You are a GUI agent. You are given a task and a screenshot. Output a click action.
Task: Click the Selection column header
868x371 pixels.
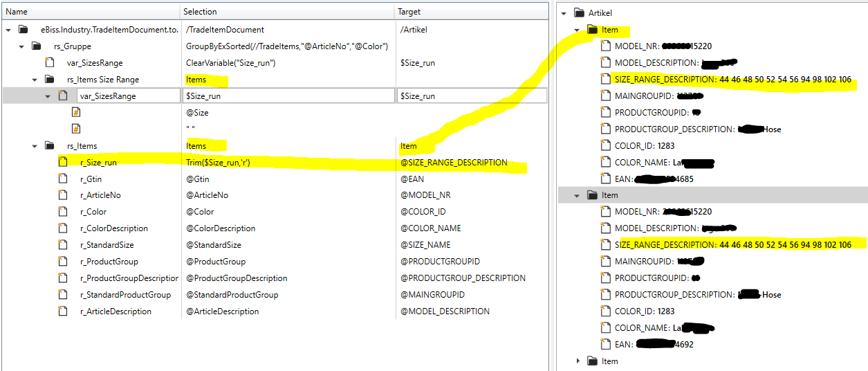287,12
